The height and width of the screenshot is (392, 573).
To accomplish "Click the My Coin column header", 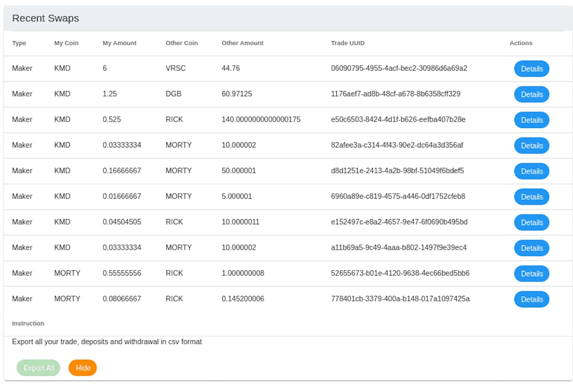I will 67,43.
